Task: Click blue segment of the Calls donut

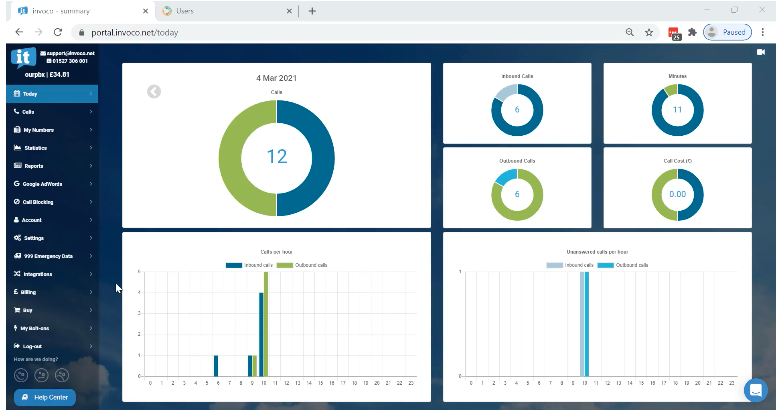Action: click(x=323, y=158)
